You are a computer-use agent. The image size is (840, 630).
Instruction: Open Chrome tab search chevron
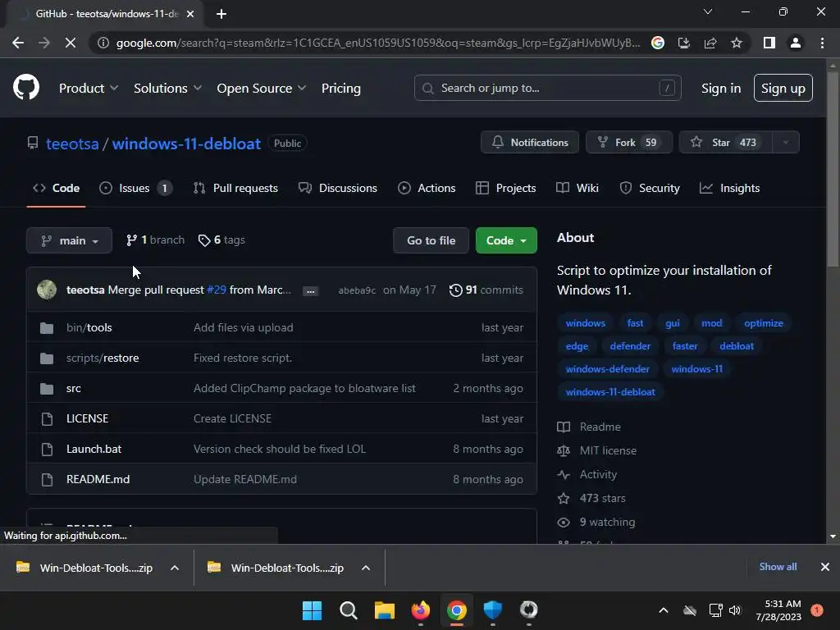click(x=708, y=11)
